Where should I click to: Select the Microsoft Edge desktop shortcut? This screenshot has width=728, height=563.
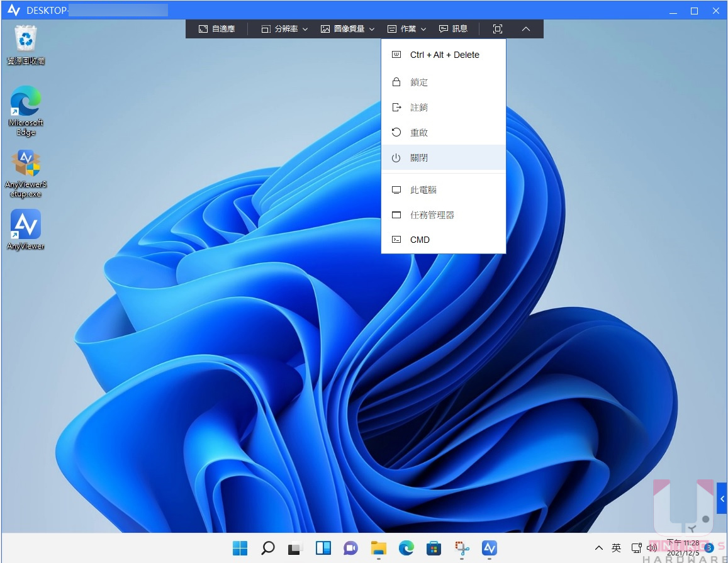pos(26,111)
